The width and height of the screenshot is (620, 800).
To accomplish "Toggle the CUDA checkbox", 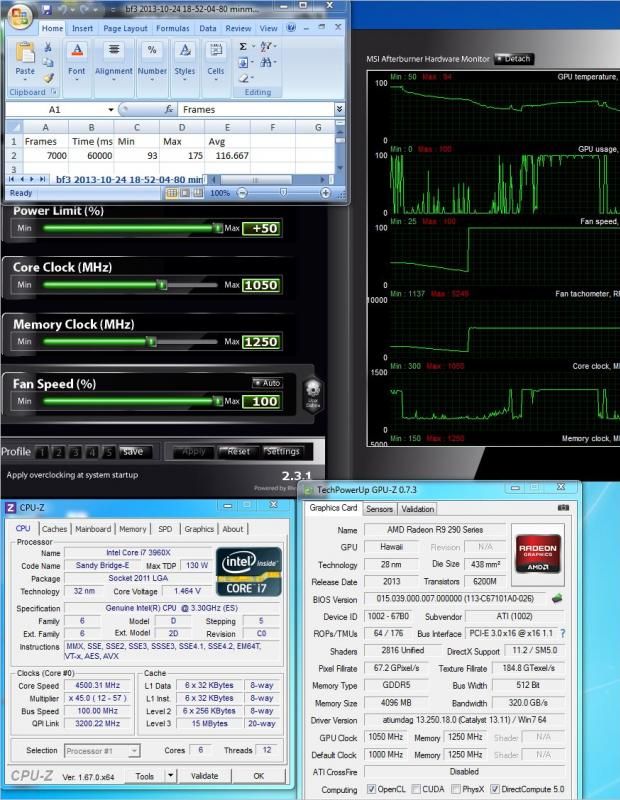I will (x=416, y=789).
